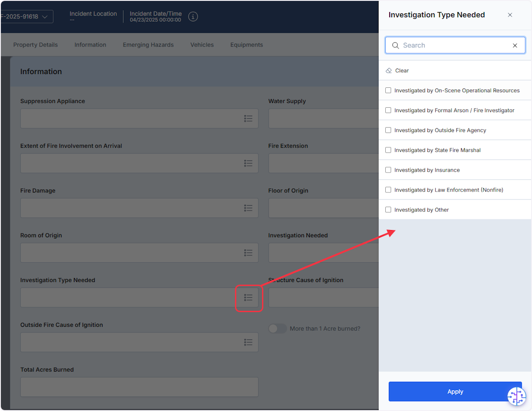Check Investigated by Insurance

[388, 170]
